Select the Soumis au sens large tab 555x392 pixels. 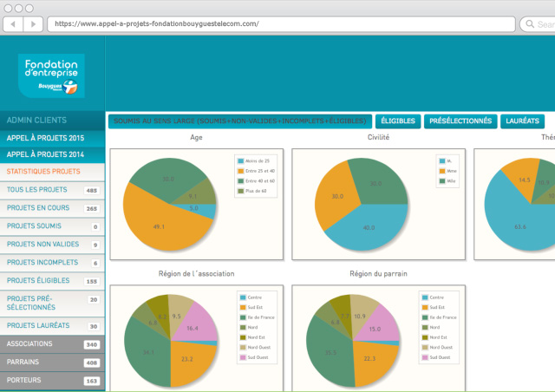(x=240, y=121)
